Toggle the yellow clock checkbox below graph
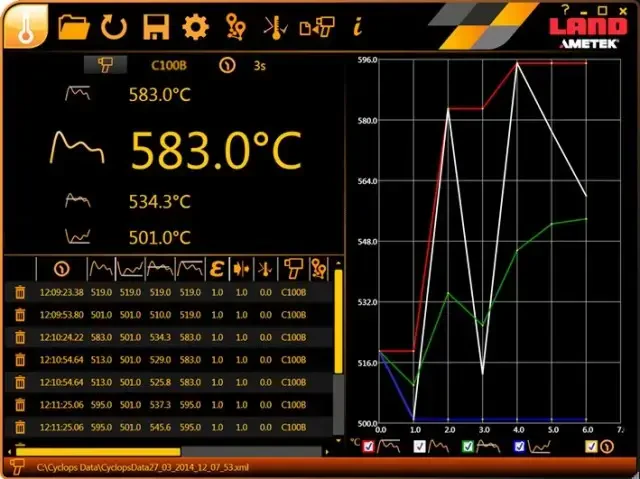Viewport: 640px width, 479px height. [x=592, y=447]
